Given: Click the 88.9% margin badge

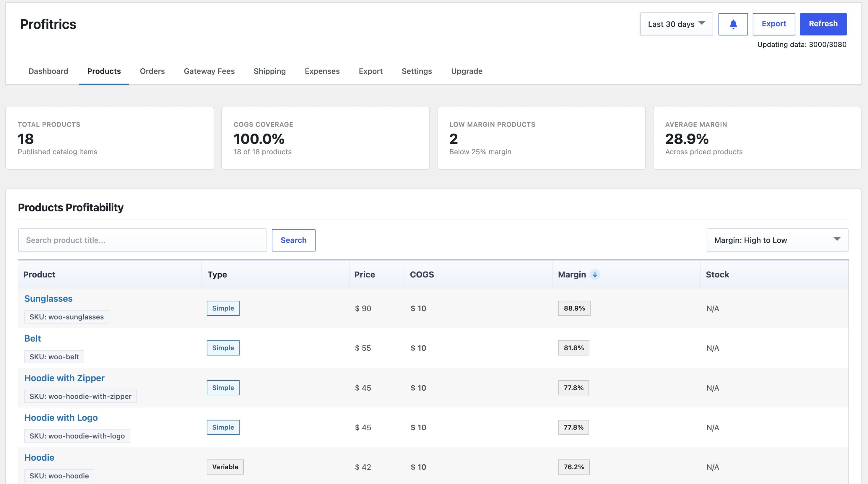Looking at the screenshot, I should (574, 308).
